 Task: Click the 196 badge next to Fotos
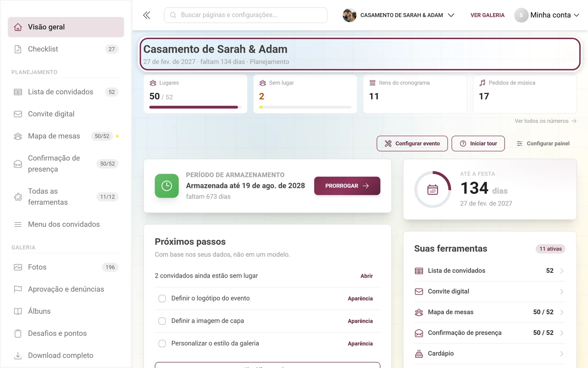coord(110,267)
